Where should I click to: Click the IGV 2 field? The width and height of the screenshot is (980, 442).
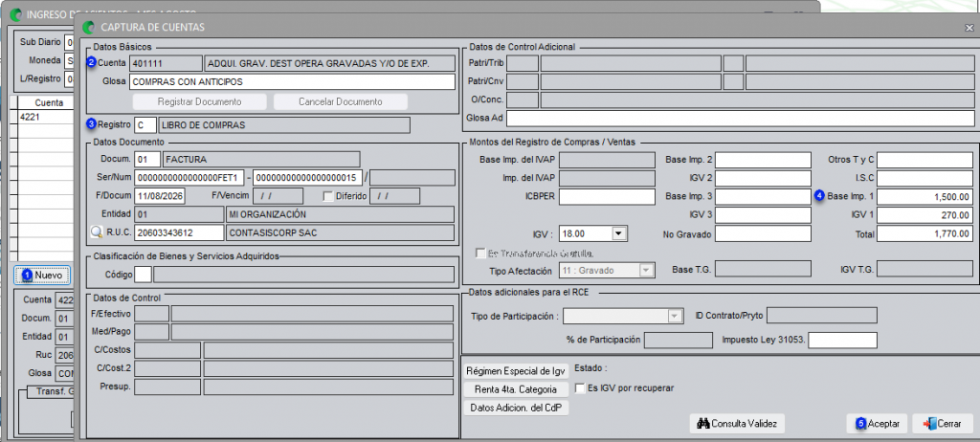[763, 178]
